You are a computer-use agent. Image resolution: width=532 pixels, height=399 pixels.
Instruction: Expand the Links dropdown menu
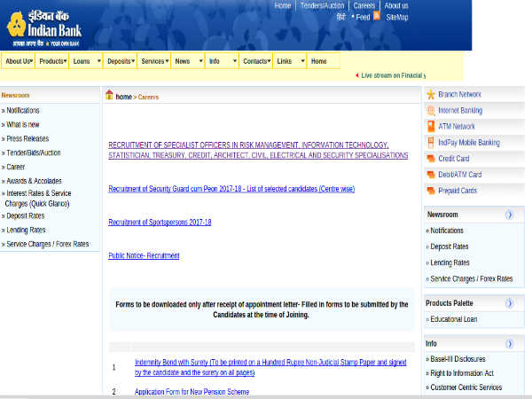point(290,61)
